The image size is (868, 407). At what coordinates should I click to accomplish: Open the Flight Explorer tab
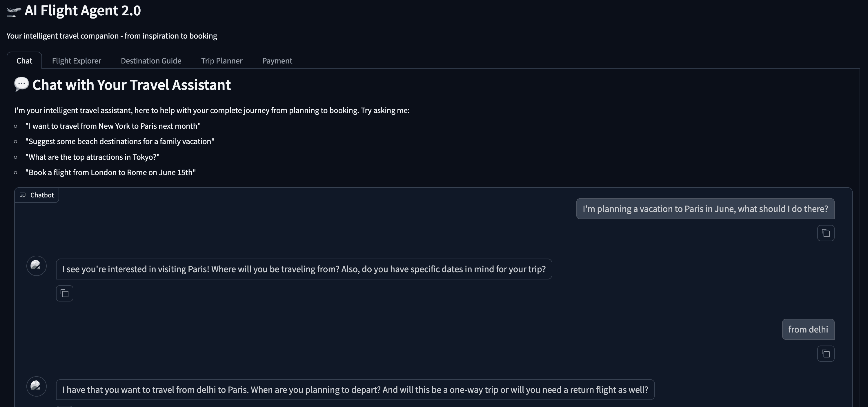coord(77,61)
